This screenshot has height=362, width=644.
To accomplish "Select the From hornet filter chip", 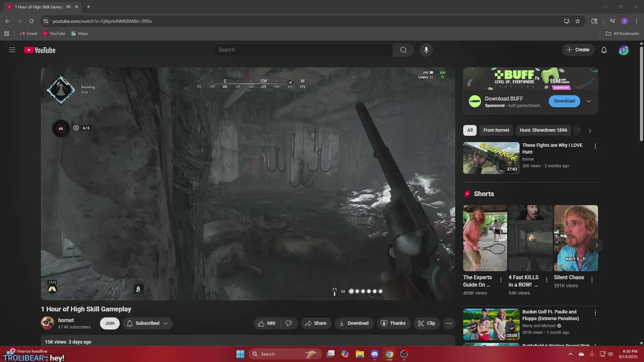I will pos(496,130).
